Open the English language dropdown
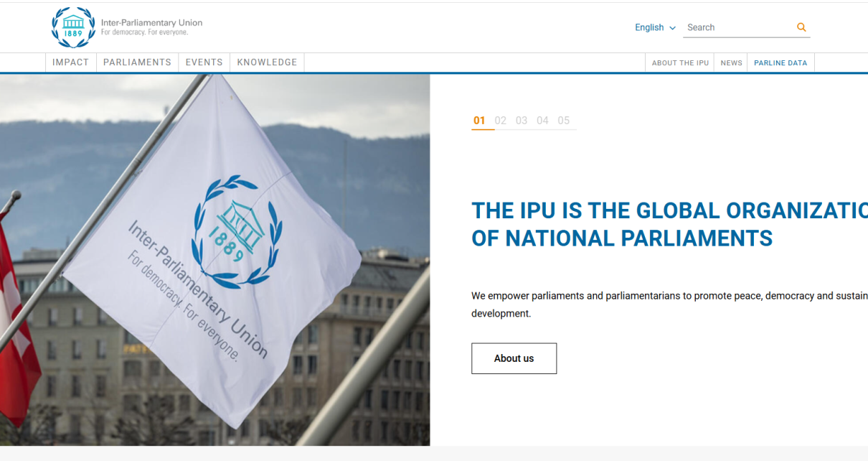This screenshot has width=868, height=461. tap(649, 27)
